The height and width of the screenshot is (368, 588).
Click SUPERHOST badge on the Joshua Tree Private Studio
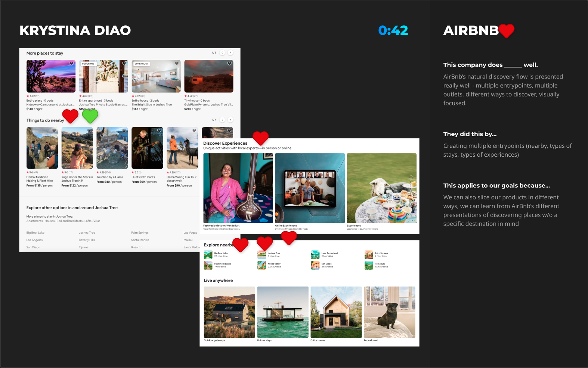tap(89, 64)
